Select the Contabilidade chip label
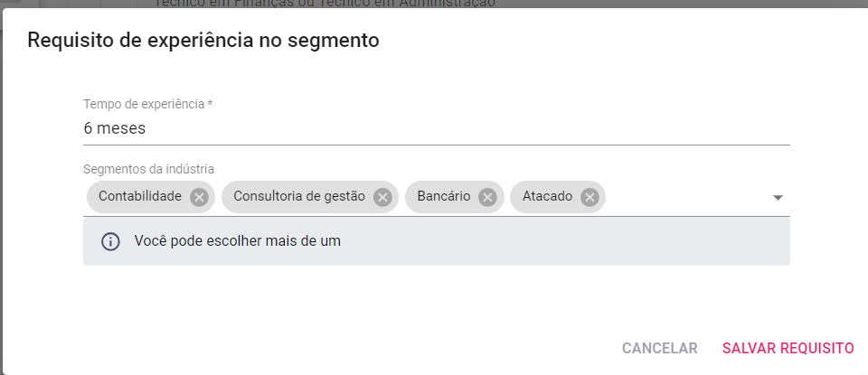 point(140,196)
